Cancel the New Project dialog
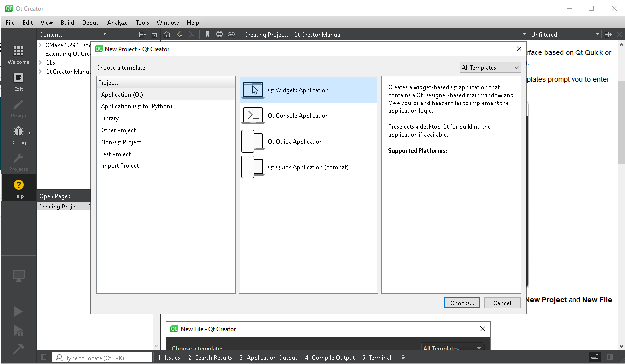 502,303
